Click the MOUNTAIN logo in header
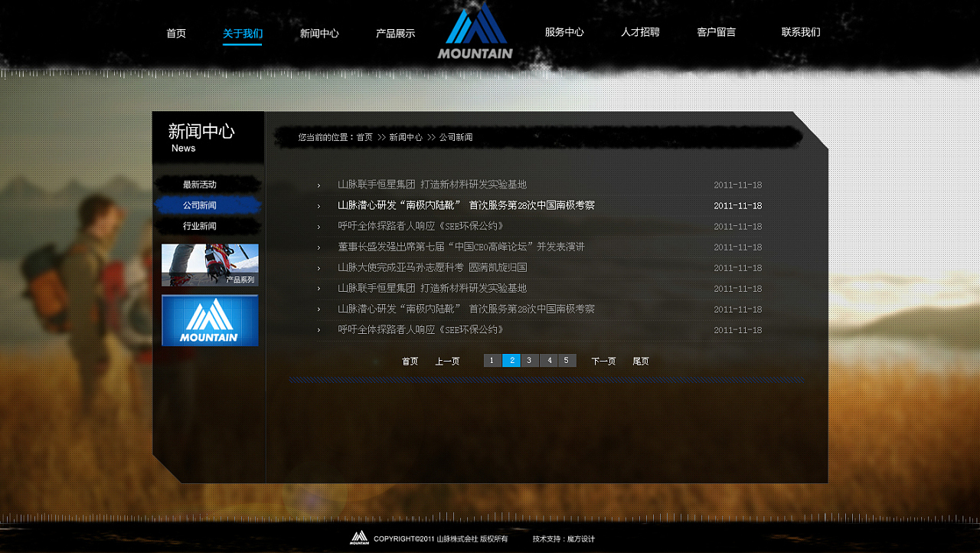Viewport: 980px width, 553px height. coord(475,31)
